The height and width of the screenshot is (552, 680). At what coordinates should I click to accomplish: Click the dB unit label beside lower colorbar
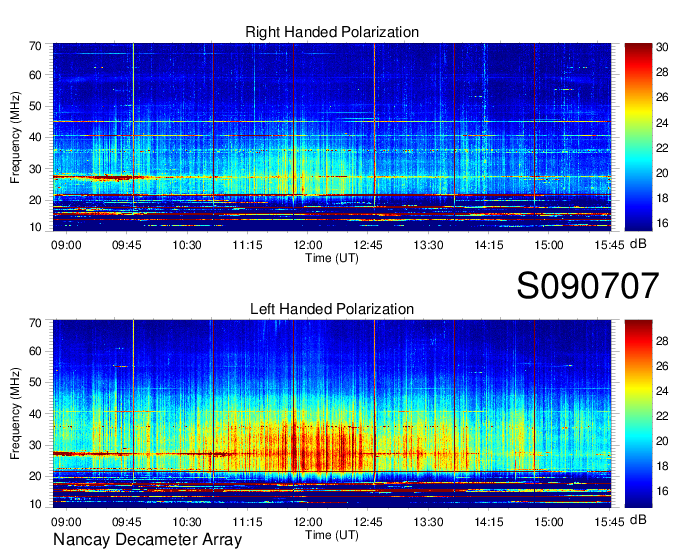638,520
